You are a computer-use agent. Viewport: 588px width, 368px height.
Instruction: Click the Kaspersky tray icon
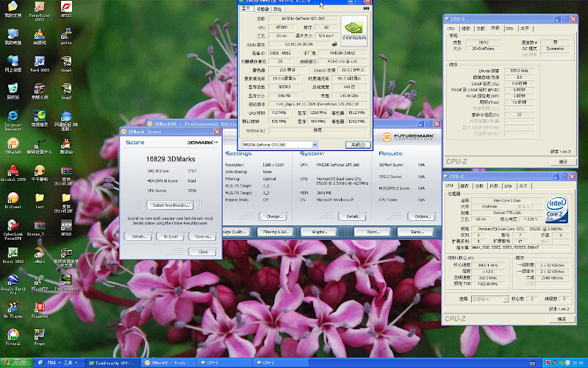[548, 363]
